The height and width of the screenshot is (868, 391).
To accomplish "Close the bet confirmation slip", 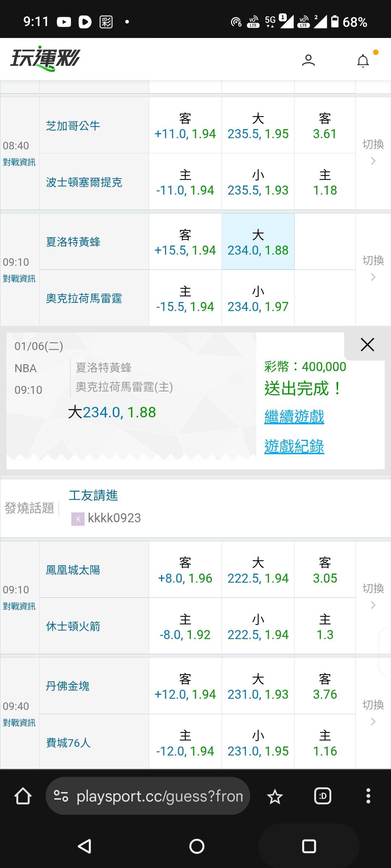I will [x=367, y=345].
